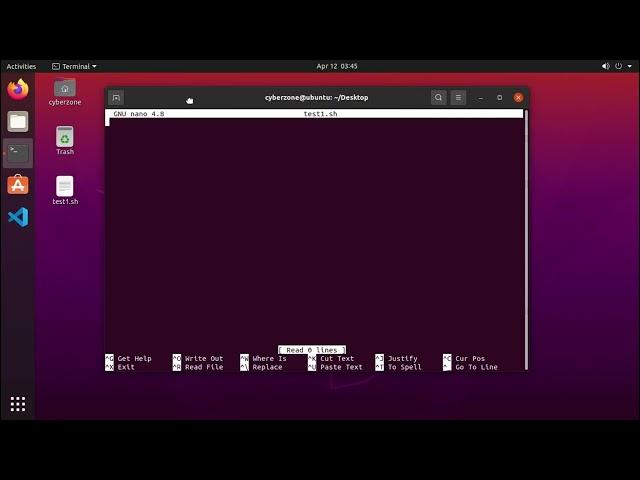Minimize the terminal window
Image resolution: width=640 pixels, height=480 pixels.
(480, 98)
